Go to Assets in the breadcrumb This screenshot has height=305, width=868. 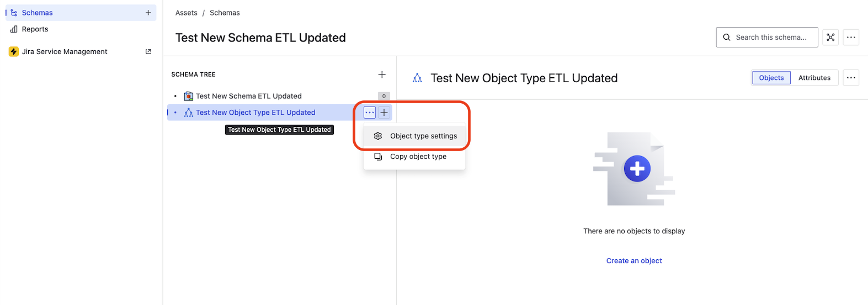coord(186,13)
